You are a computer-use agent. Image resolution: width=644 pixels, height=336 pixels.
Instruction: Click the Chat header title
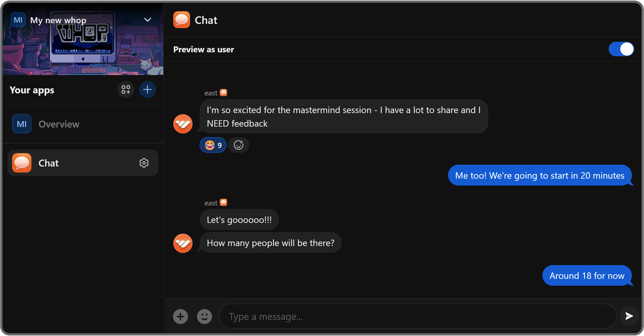pyautogui.click(x=206, y=20)
